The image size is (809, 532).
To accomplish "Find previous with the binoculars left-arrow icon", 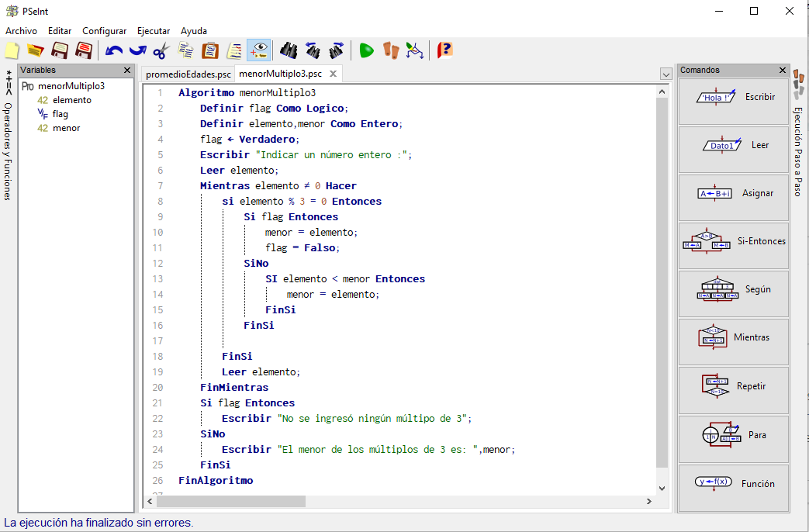I will pyautogui.click(x=313, y=50).
